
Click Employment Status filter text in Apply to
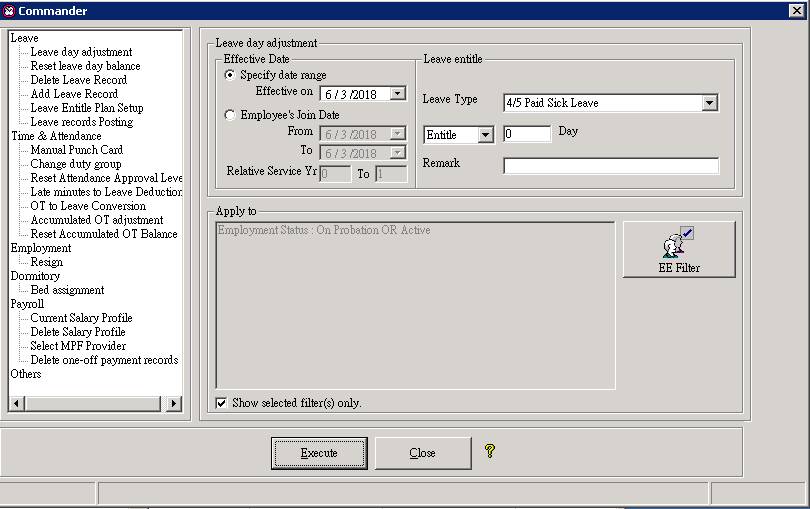324,230
